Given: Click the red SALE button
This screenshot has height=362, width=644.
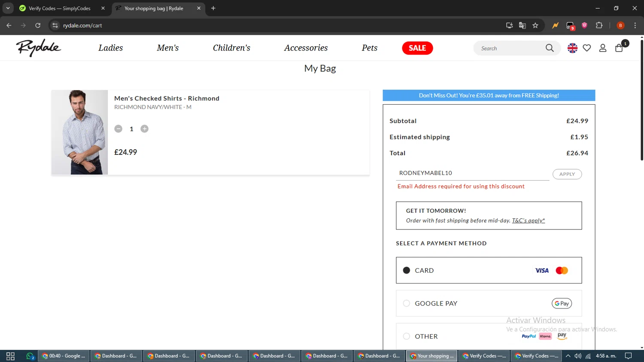Looking at the screenshot, I should (x=417, y=48).
